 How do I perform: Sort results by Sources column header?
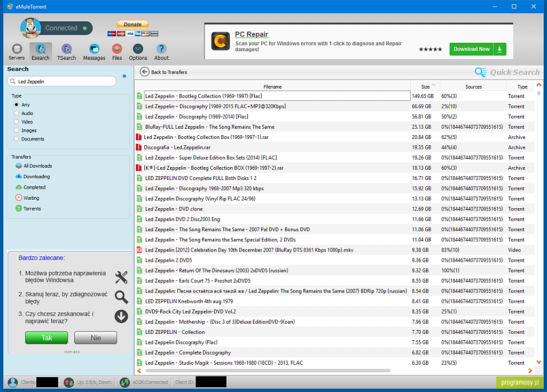[x=473, y=87]
